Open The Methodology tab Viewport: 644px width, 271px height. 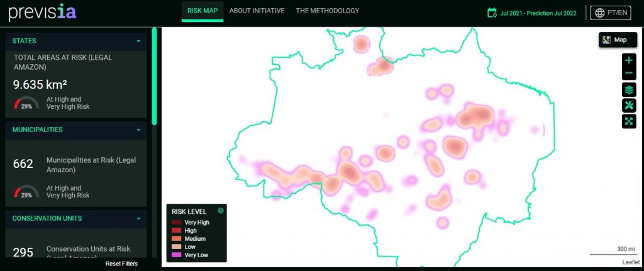[x=327, y=11]
